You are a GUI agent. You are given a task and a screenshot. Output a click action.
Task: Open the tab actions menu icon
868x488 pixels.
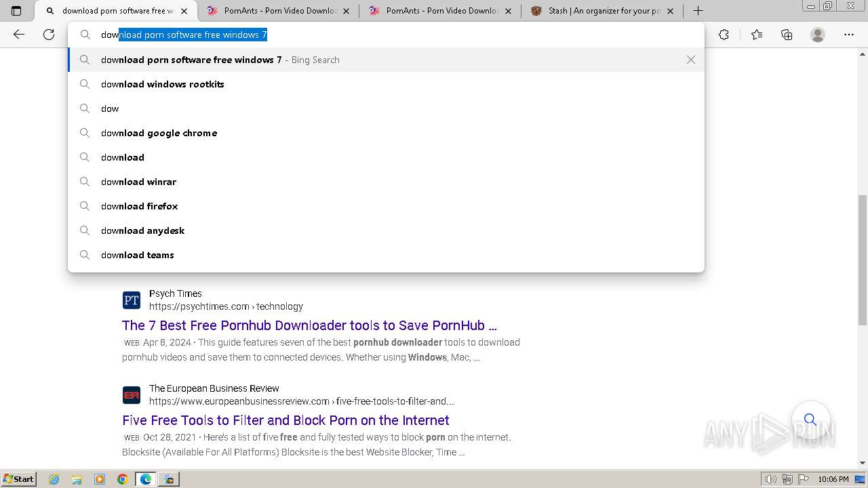click(x=16, y=11)
